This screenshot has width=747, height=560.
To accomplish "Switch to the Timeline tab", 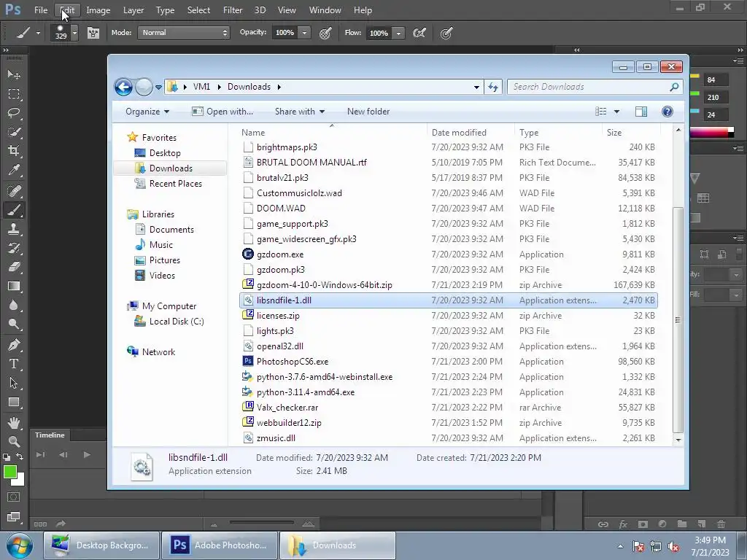I will pyautogui.click(x=50, y=435).
